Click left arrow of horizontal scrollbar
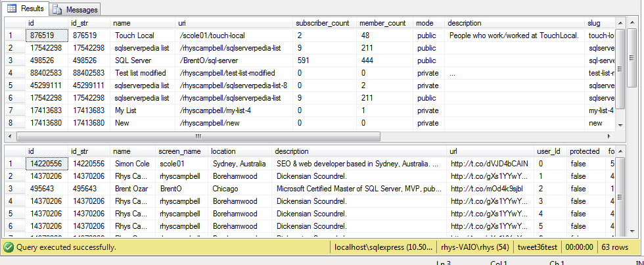Screen dimensions: 644x265 [10, 136]
